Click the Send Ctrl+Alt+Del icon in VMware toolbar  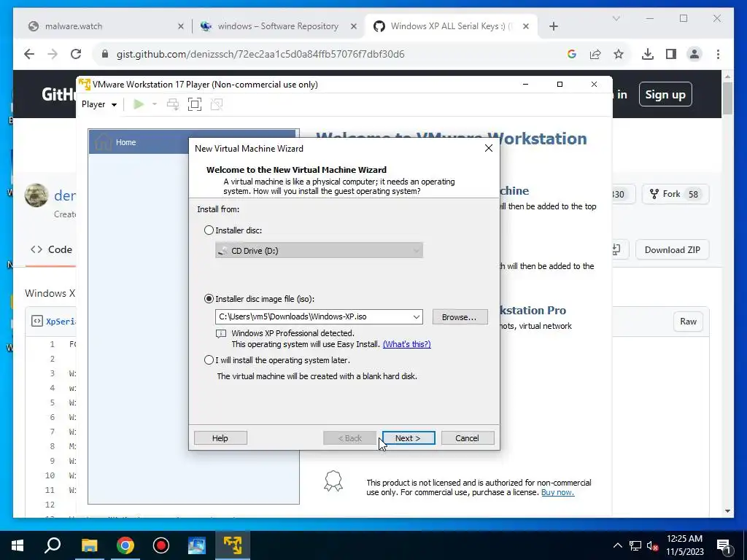tap(173, 104)
